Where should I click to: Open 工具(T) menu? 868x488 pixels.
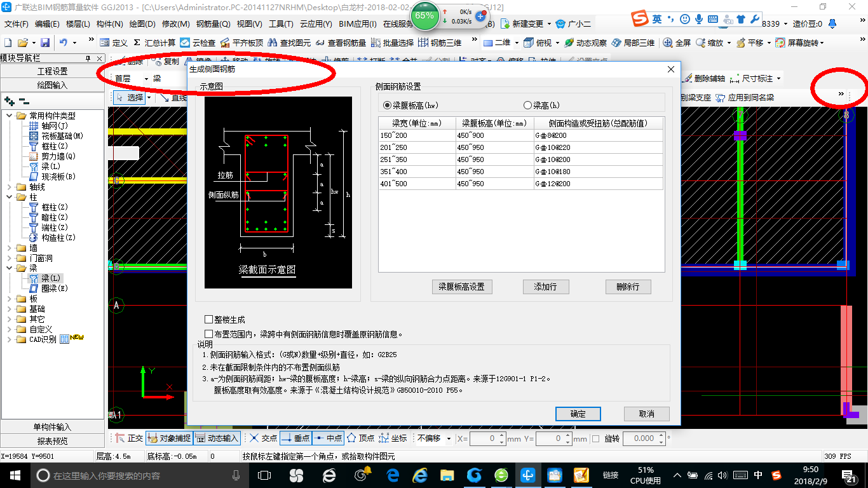coord(281,24)
